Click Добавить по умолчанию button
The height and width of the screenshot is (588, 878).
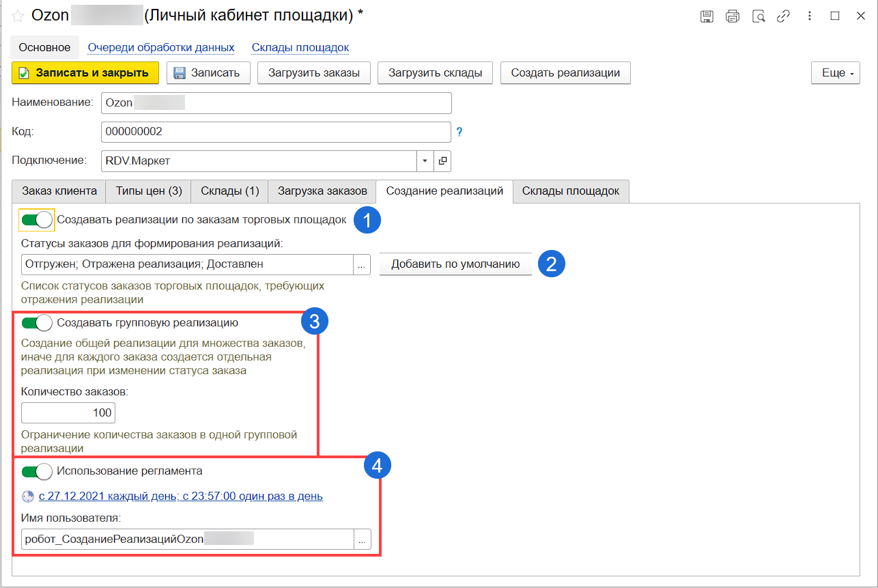click(x=455, y=264)
